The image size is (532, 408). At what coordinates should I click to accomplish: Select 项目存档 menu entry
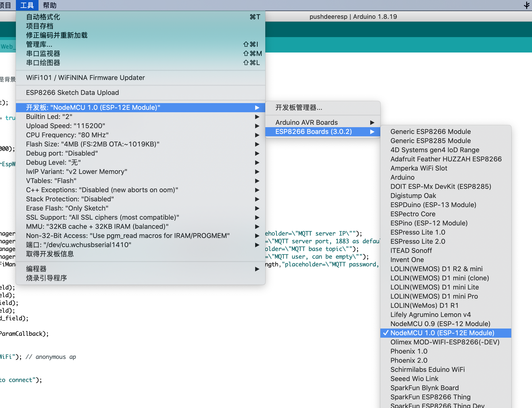pos(141,26)
